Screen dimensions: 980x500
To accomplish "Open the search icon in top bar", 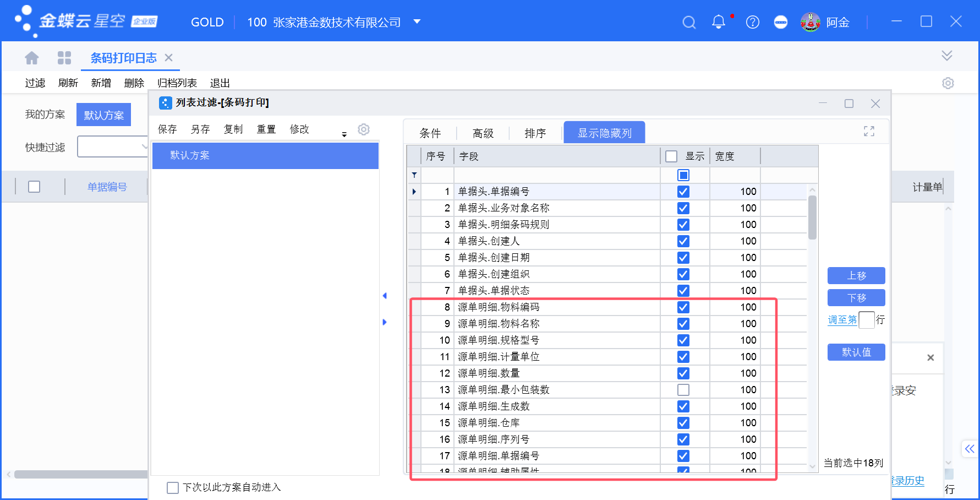I will (x=689, y=22).
